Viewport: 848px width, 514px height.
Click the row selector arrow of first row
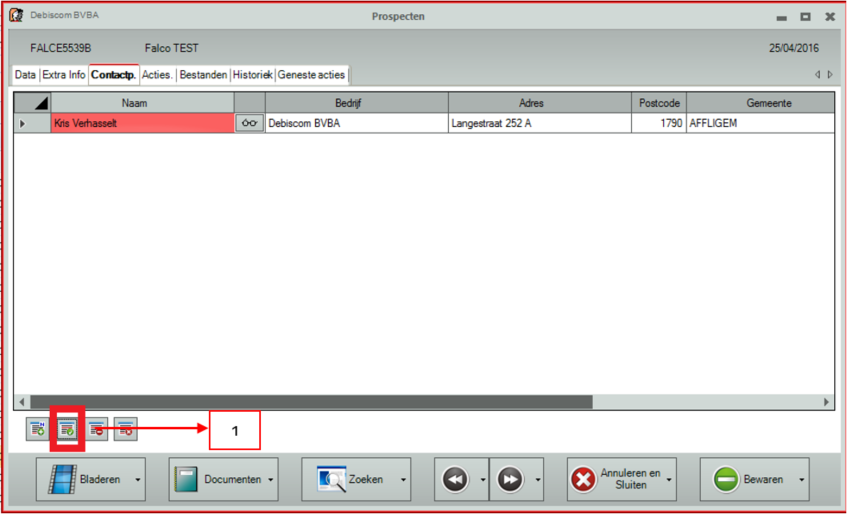click(x=24, y=123)
